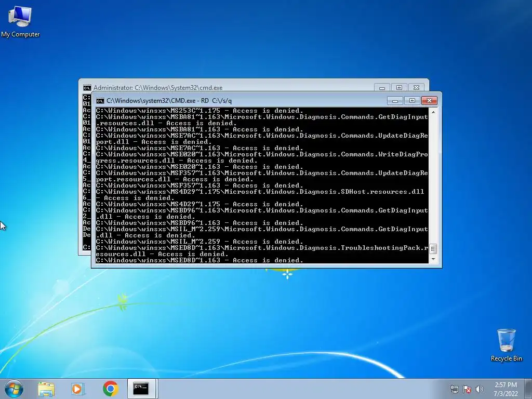Close the CMD.exe - RD window
532x399 pixels.
[429, 101]
